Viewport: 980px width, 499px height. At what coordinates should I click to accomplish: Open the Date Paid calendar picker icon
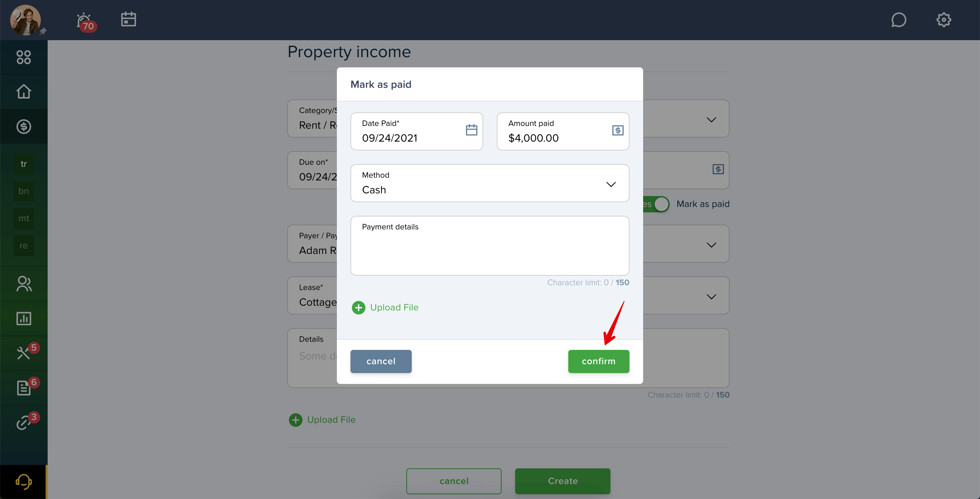471,130
